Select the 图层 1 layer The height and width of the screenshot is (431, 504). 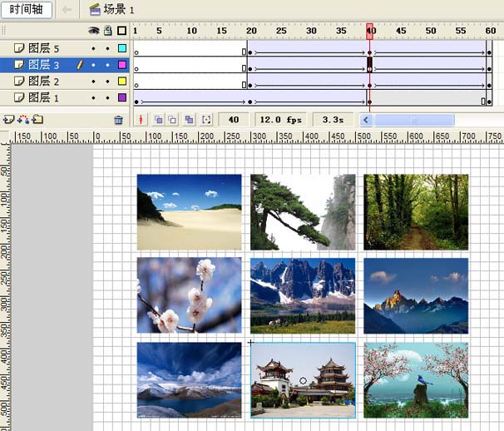[43, 97]
